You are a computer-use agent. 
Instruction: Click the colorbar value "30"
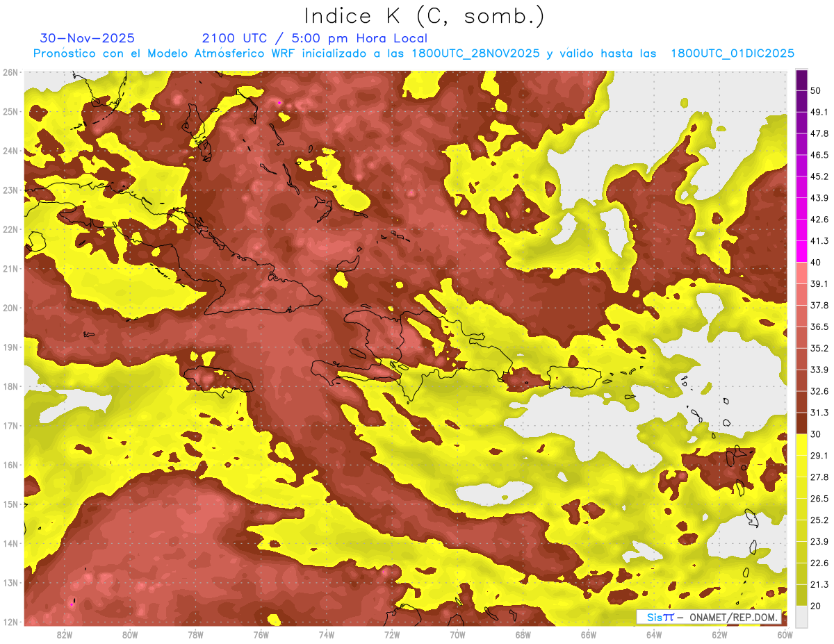click(817, 434)
